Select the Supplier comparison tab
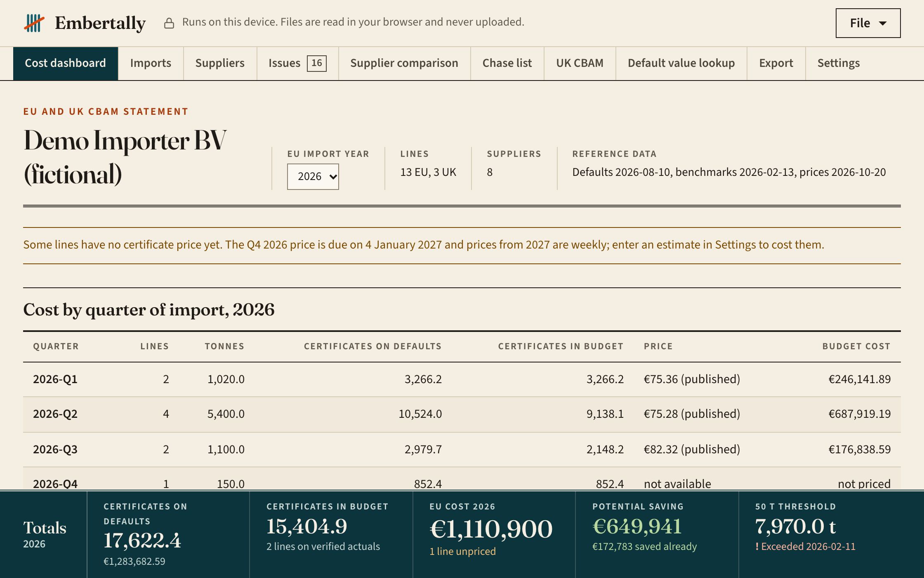The height and width of the screenshot is (578, 924). coord(404,63)
